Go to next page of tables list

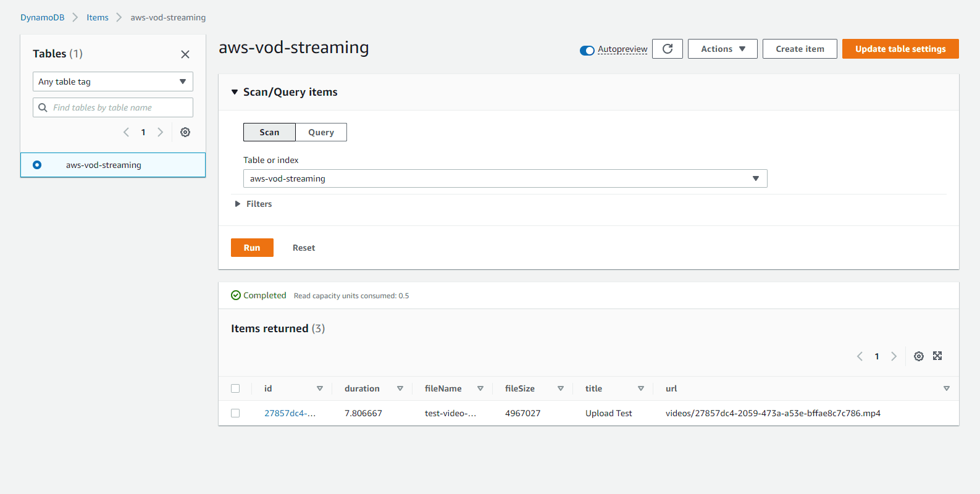pos(161,132)
